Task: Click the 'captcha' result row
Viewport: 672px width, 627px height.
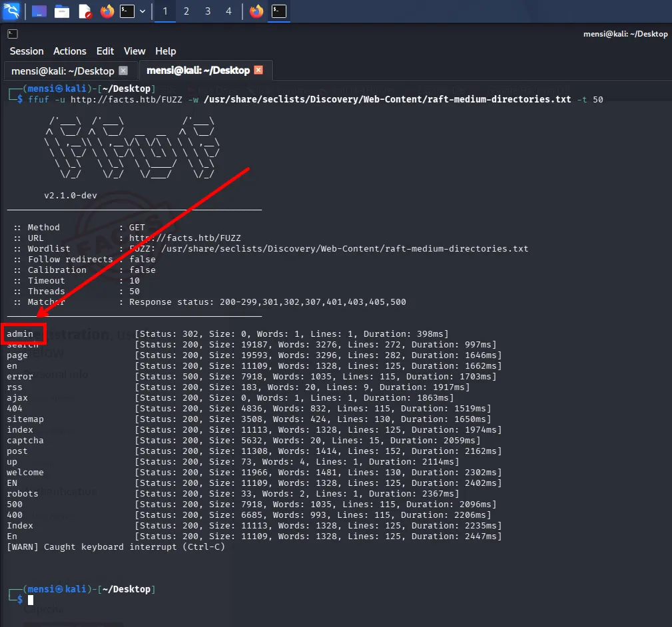Action: tap(243, 441)
